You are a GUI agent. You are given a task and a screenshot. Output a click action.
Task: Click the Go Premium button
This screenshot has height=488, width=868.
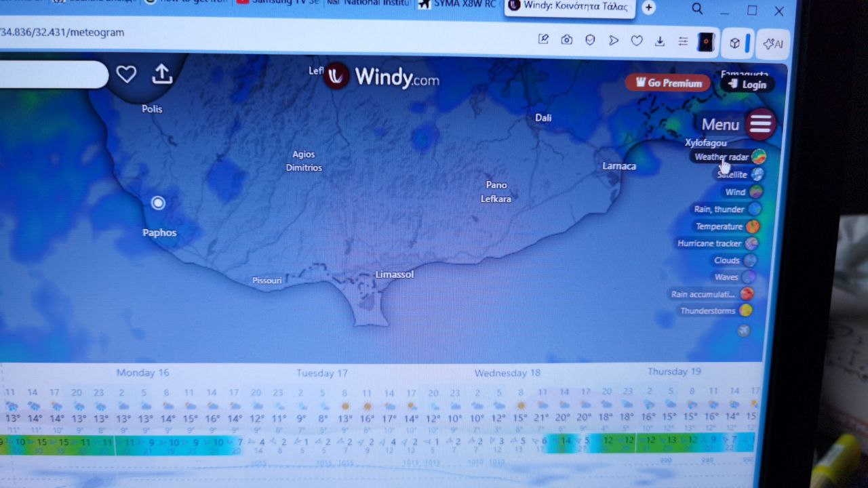point(668,83)
